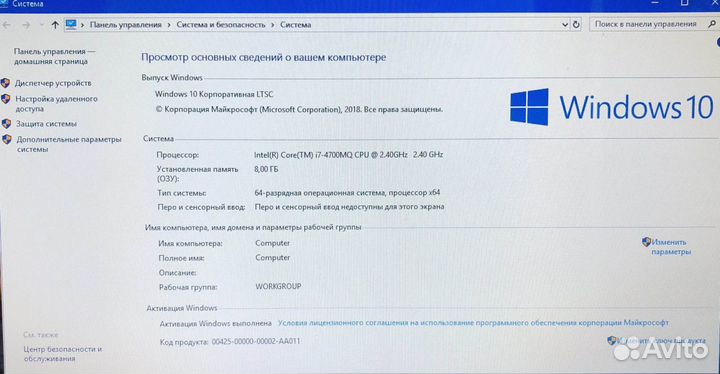The image size is (720, 374).
Task: Select 'WORKGROUP' value
Action: pyautogui.click(x=278, y=286)
